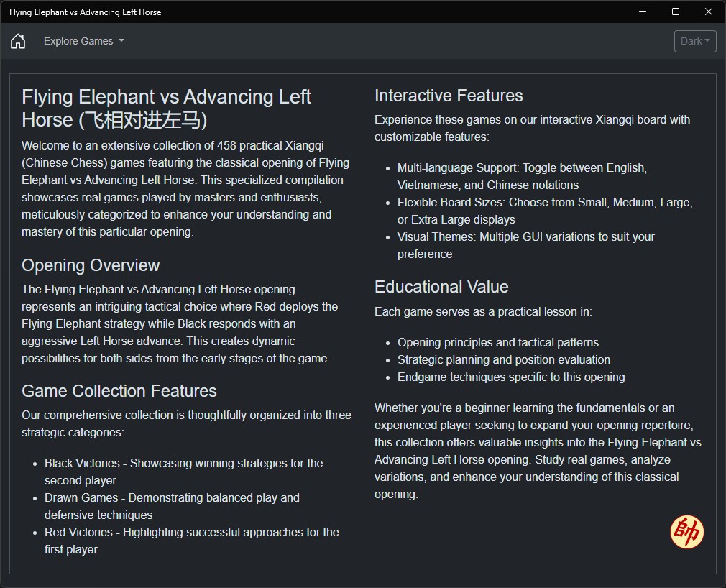Click the Black Victories list item

[x=183, y=472]
